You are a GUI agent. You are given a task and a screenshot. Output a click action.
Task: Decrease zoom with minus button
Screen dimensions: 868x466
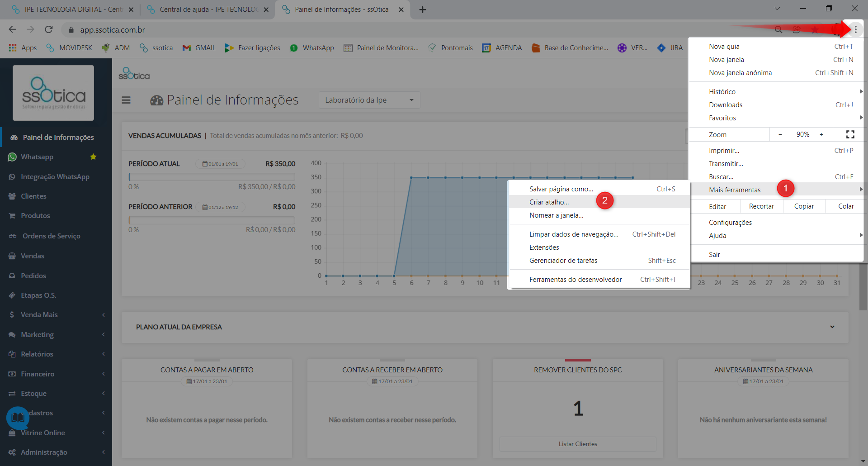click(780, 134)
